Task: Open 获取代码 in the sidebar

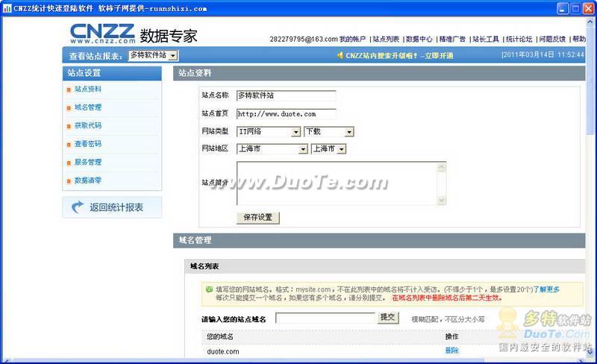Action: coord(88,125)
